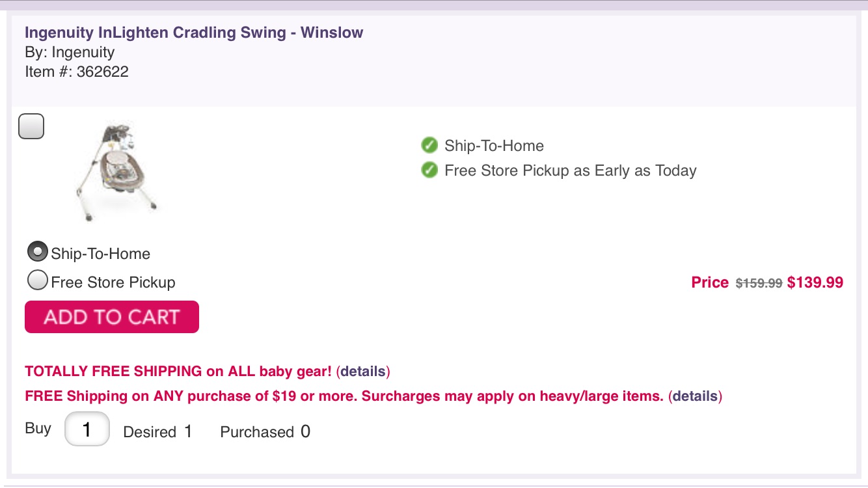Click the Buy quantity input box

pyautogui.click(x=87, y=429)
